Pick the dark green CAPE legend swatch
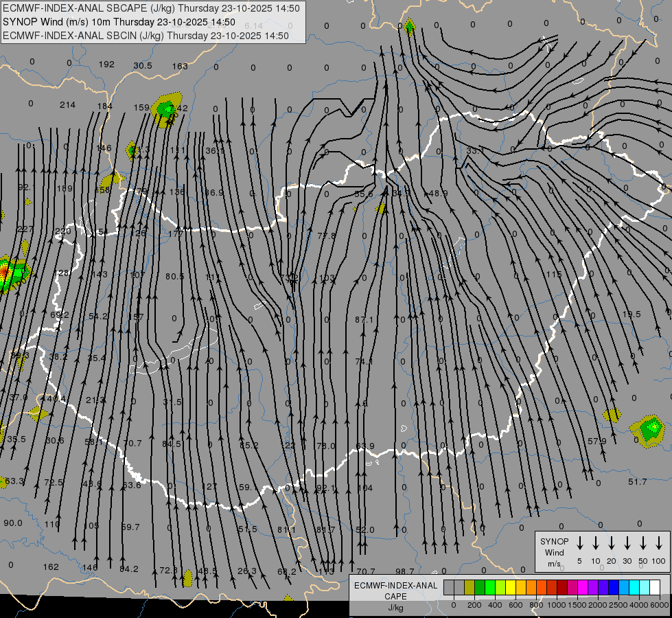The image size is (672, 618). tap(480, 588)
